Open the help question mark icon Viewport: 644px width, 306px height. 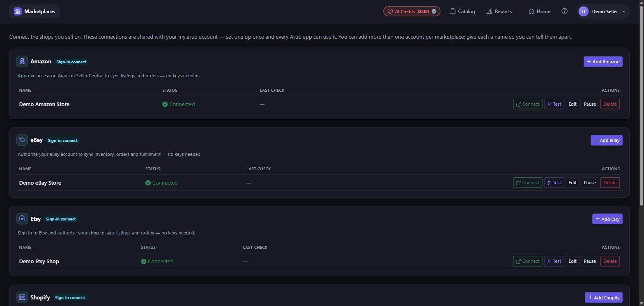coord(564,12)
